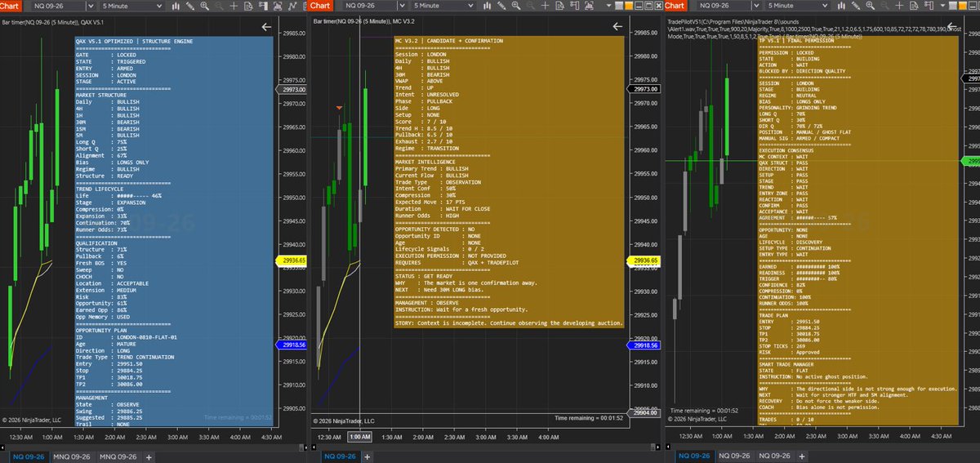Click zoom in magnifier in left chart toolbar
This screenshot has height=463, width=980.
point(204,6)
